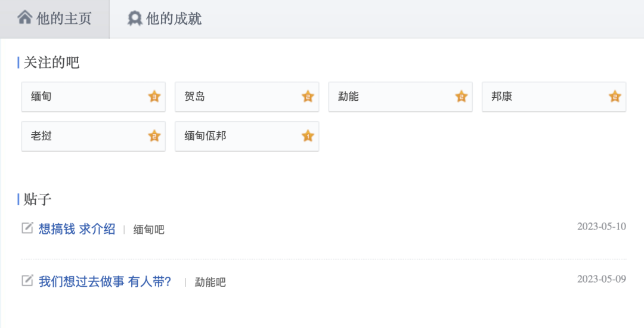The width and height of the screenshot is (644, 328).
Task: Click the level star on 缅甸 card
Action: [154, 97]
